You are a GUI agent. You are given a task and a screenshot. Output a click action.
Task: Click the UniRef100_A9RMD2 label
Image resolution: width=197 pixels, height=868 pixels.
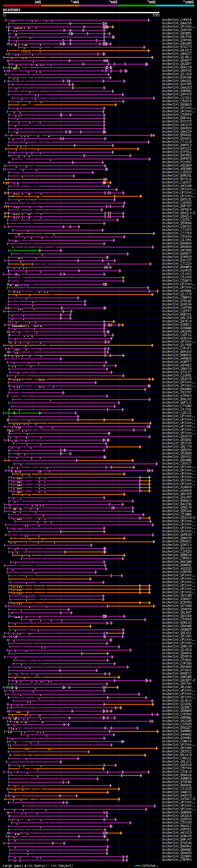[177, 91]
